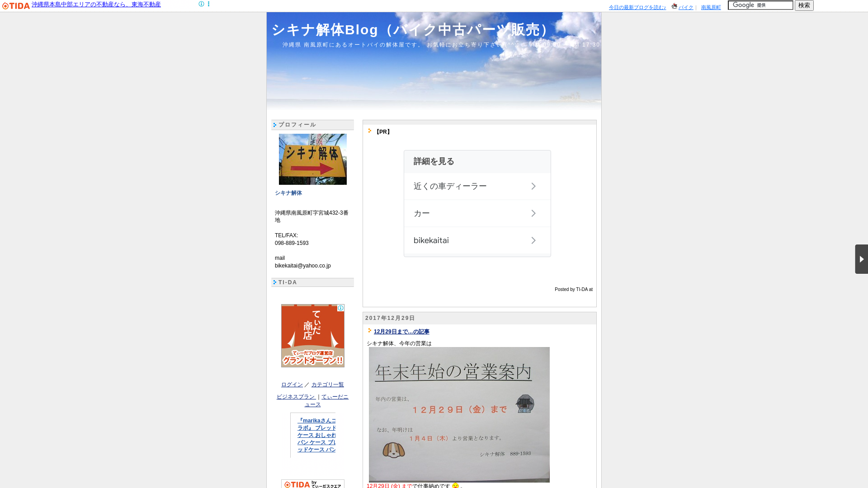
Task: Click the black arrow tab on right edge
Action: click(x=861, y=259)
